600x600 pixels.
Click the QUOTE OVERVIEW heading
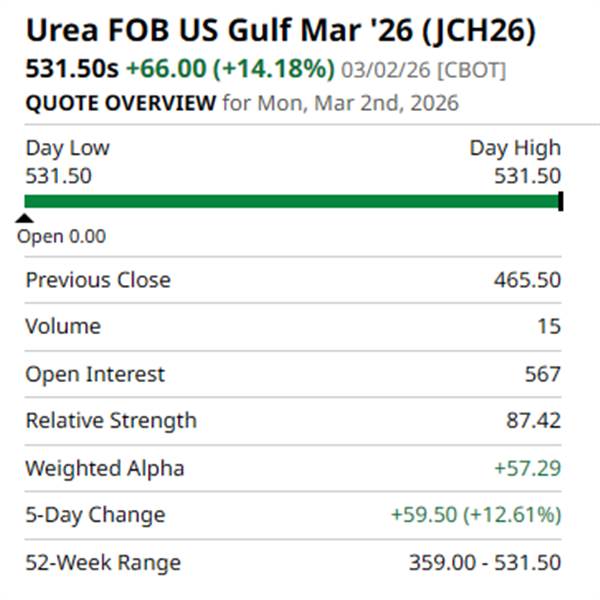tap(120, 102)
